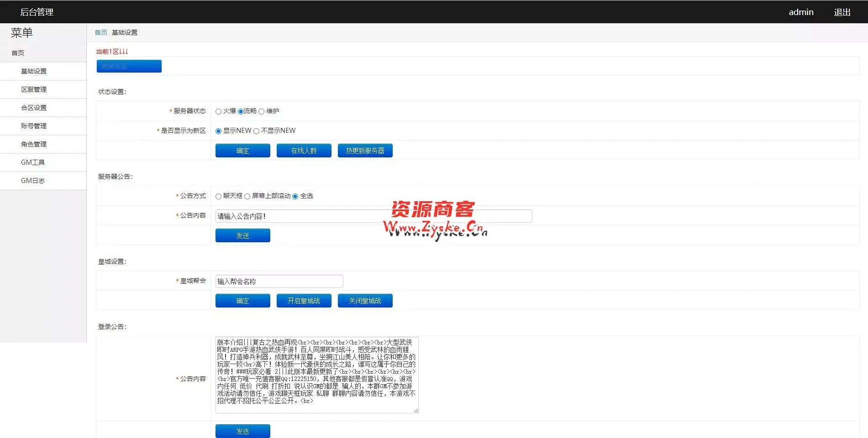Select 聊天框 announcement method

(218, 196)
